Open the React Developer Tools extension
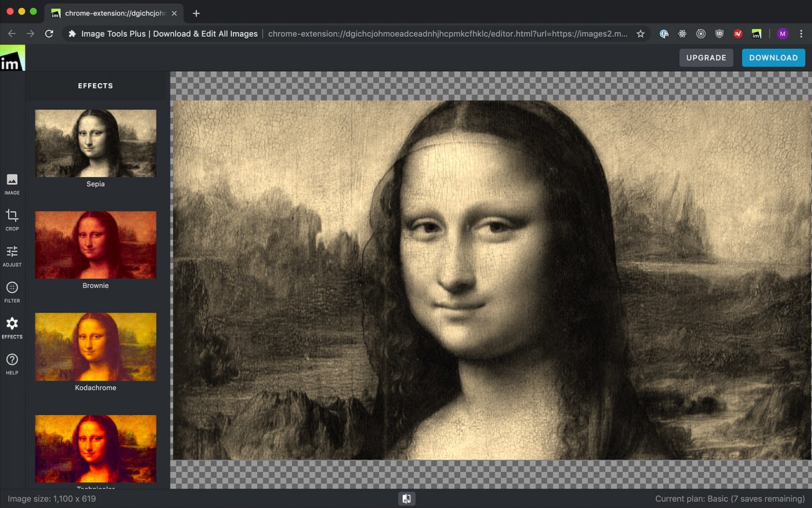Image resolution: width=812 pixels, height=508 pixels. coord(683,34)
